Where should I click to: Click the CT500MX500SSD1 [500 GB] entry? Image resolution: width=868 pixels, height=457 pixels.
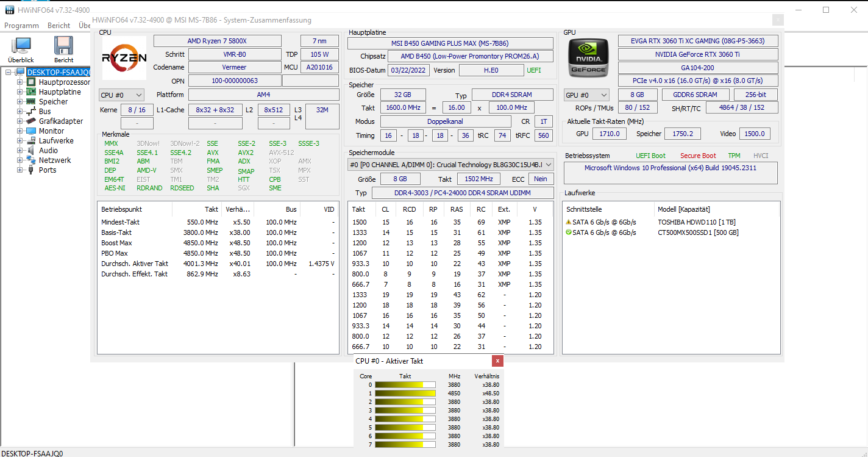(698, 232)
